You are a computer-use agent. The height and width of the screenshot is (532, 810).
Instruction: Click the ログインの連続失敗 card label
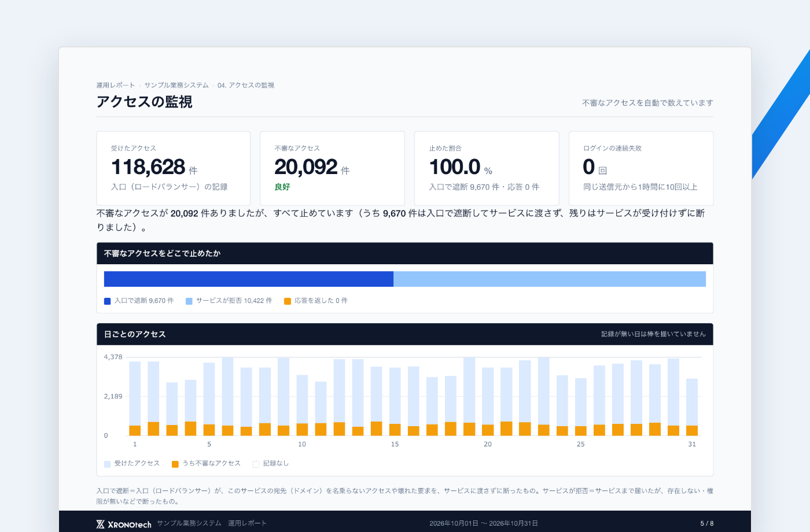(x=612, y=149)
